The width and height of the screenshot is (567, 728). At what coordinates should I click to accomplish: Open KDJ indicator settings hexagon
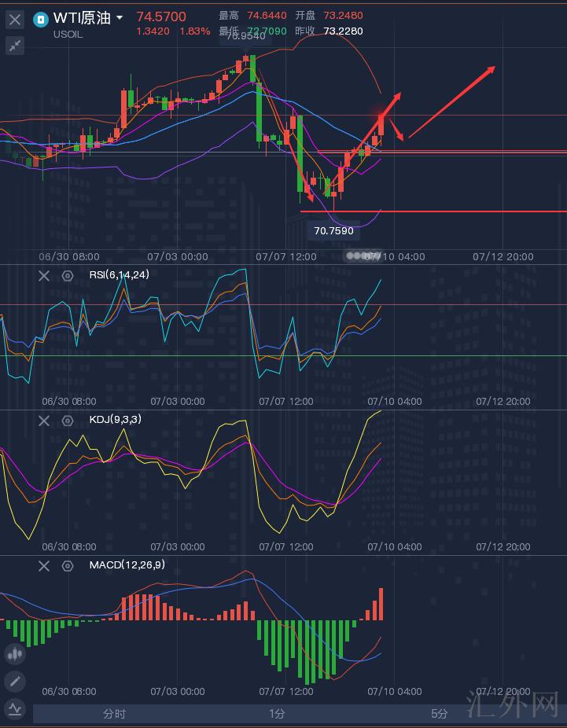pyautogui.click(x=68, y=421)
